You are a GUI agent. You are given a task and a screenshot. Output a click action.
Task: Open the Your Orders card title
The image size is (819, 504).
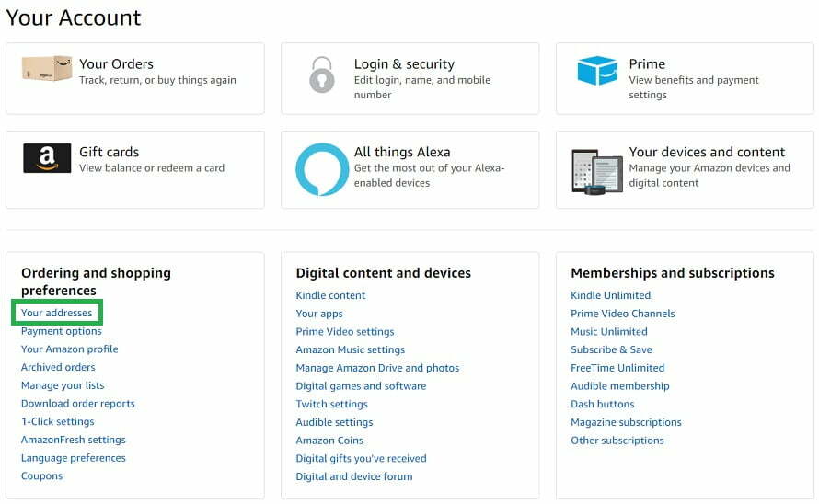tap(117, 63)
